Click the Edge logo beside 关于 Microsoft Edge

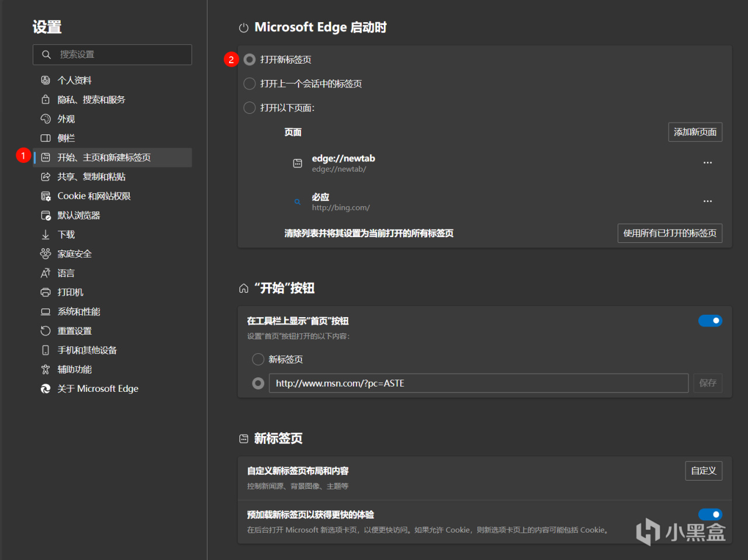point(46,388)
